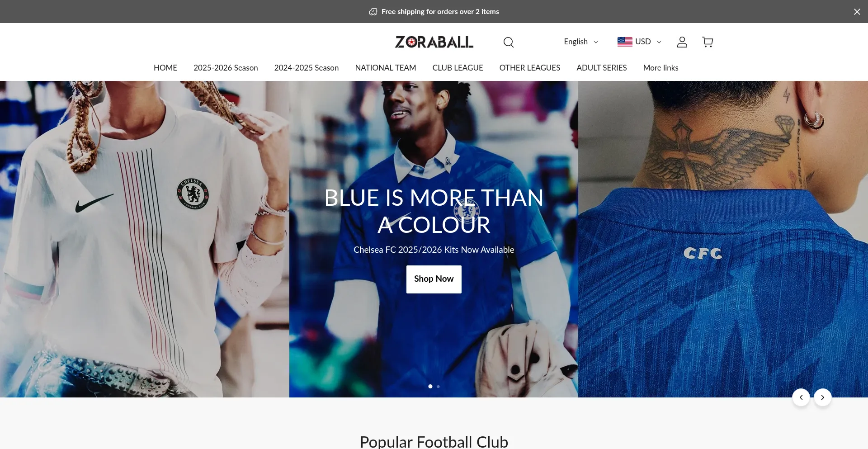Open the user account icon
Image resolution: width=868 pixels, height=449 pixels.
coord(682,42)
